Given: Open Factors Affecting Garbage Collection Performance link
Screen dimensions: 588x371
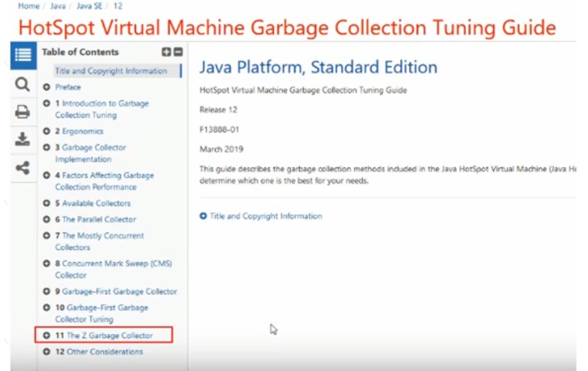Looking at the screenshot, I should (x=105, y=181).
